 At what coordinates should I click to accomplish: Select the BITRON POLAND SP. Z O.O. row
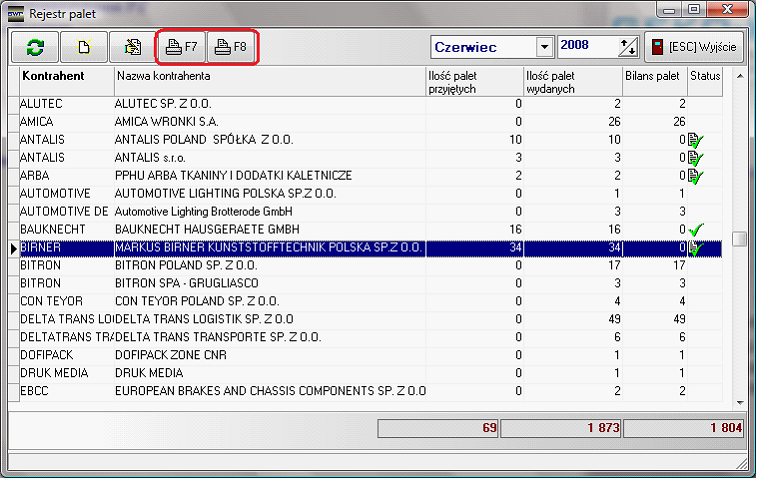(270, 265)
